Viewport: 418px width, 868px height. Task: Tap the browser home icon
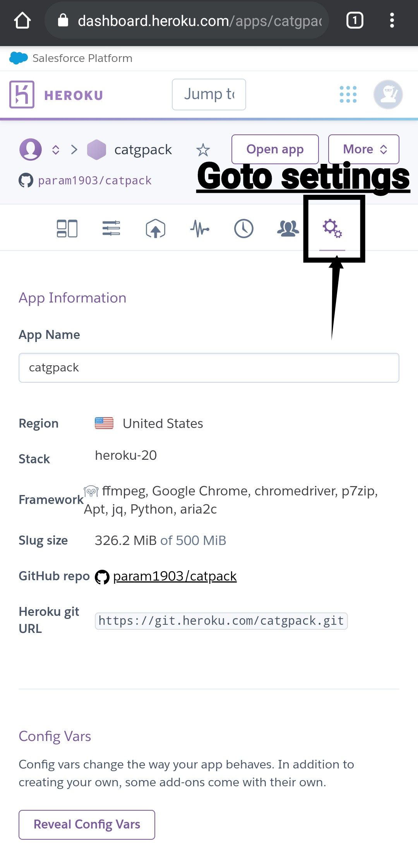[22, 21]
